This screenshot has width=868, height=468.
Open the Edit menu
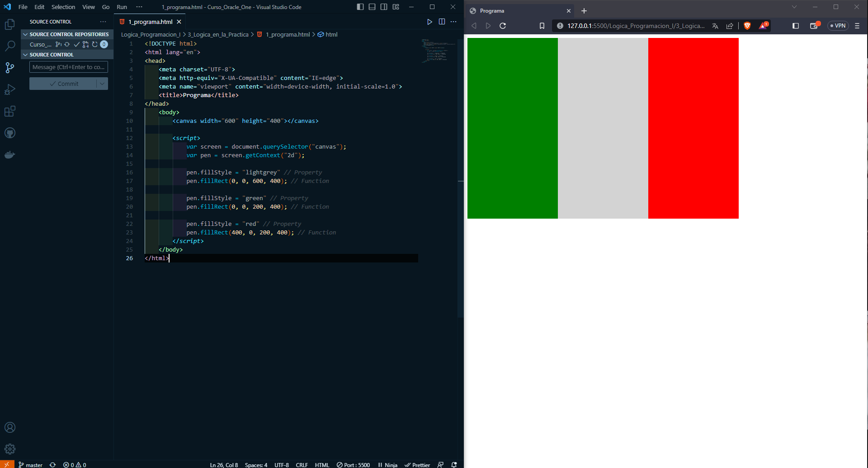coord(39,7)
